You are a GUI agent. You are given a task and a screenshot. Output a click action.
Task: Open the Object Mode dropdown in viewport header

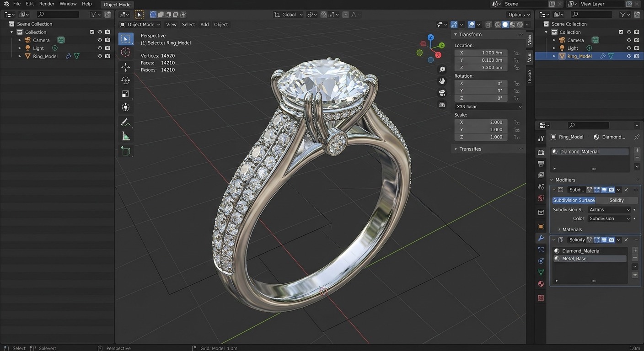[x=140, y=25]
